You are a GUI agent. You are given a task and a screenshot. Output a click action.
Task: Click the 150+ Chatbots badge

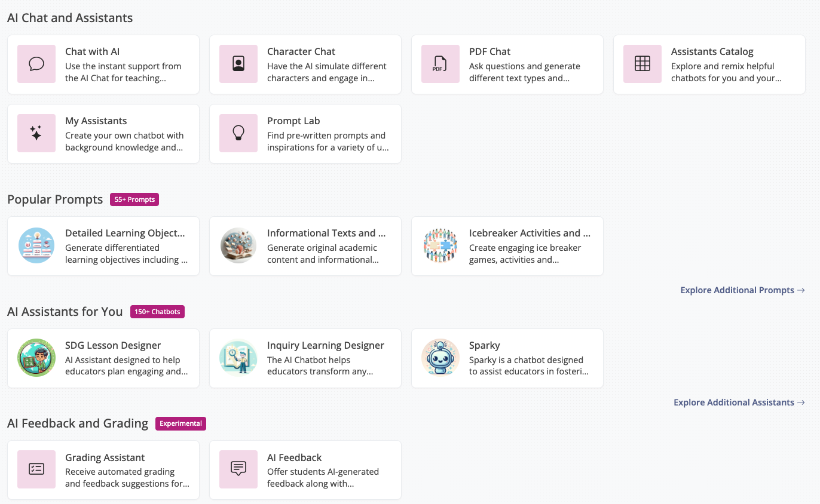(x=157, y=312)
